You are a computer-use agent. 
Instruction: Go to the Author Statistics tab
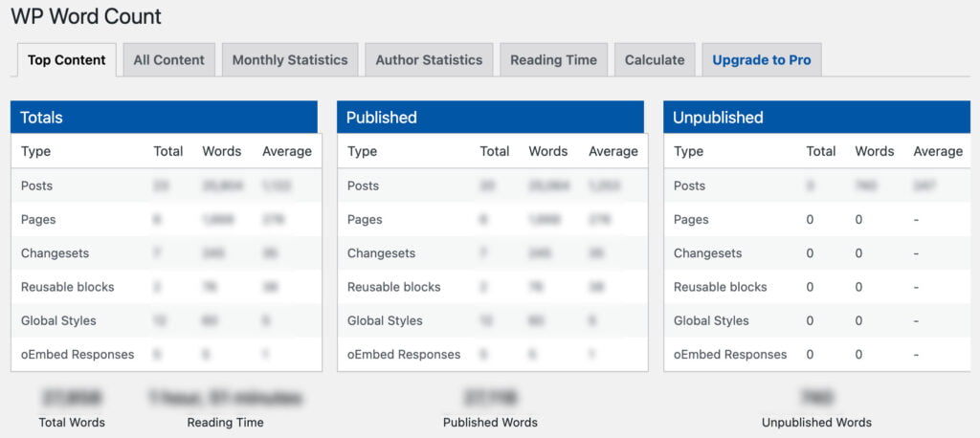click(429, 60)
